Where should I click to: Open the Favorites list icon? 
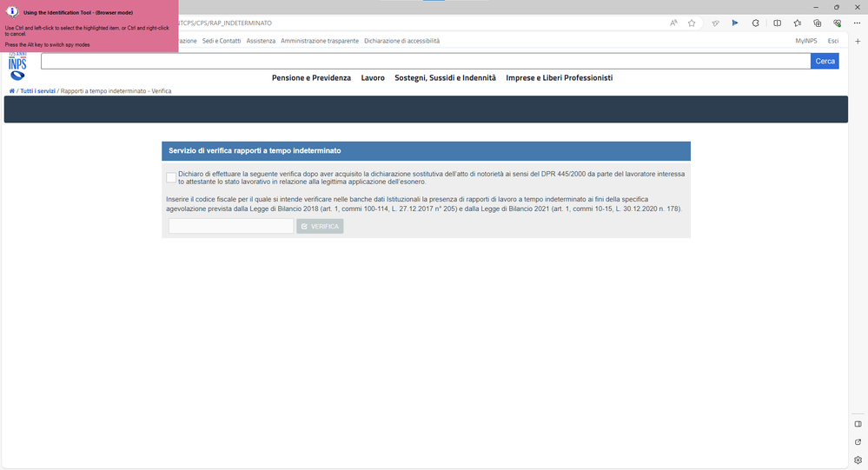797,23
